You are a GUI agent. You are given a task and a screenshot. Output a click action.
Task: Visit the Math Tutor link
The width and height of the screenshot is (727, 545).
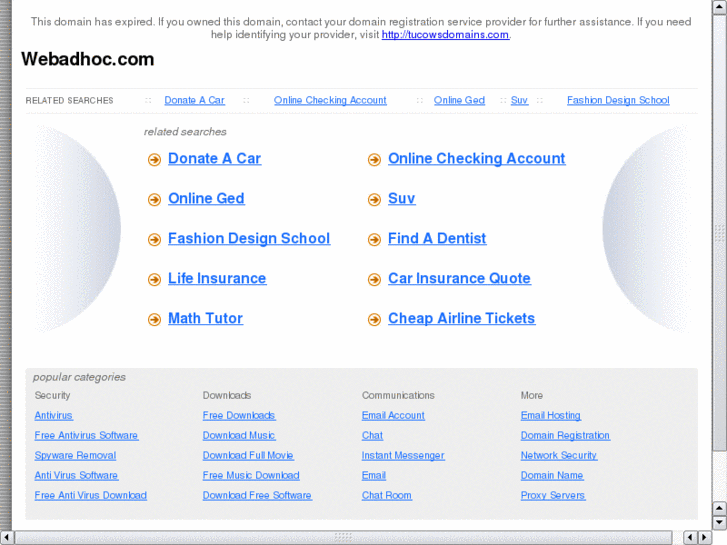pos(205,318)
